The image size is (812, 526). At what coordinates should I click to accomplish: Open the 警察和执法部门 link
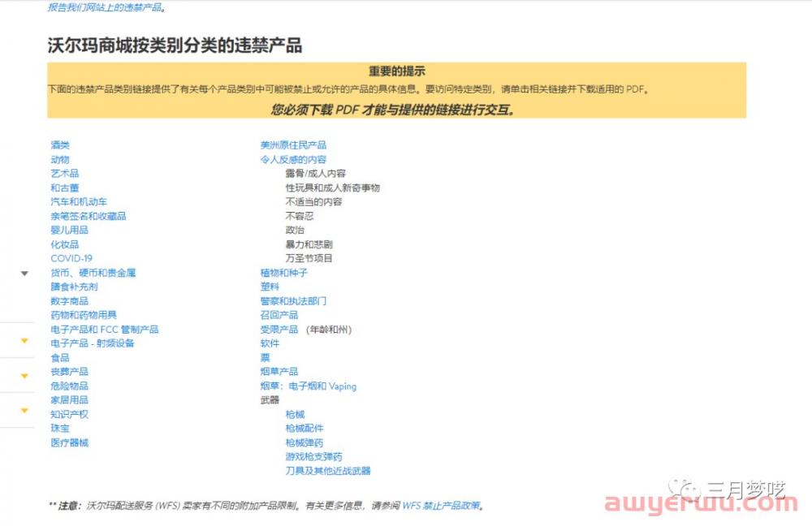tap(293, 301)
